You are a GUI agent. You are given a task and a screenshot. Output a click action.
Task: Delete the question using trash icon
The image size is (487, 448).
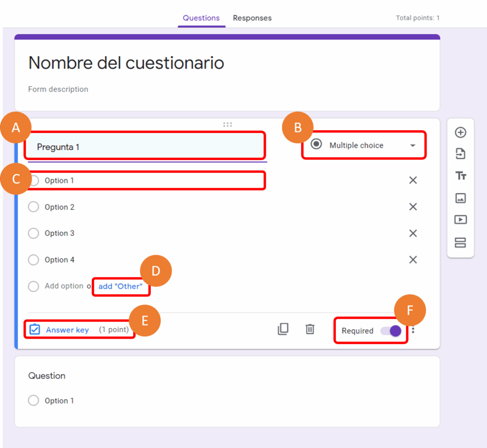310,329
